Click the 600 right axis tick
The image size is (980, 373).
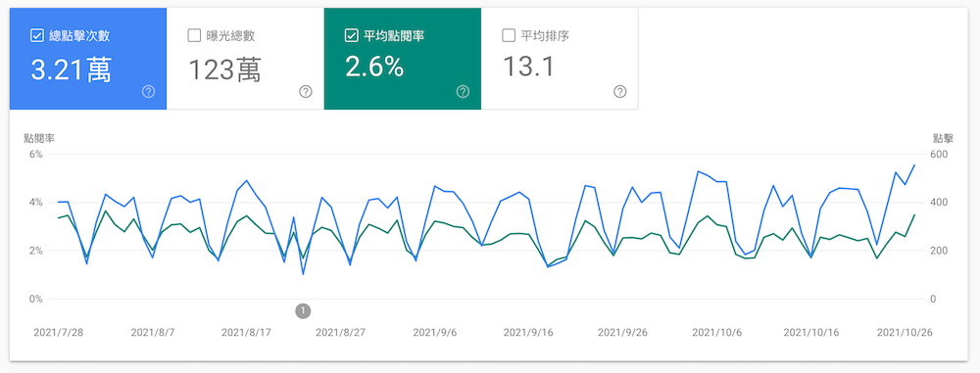point(940,154)
